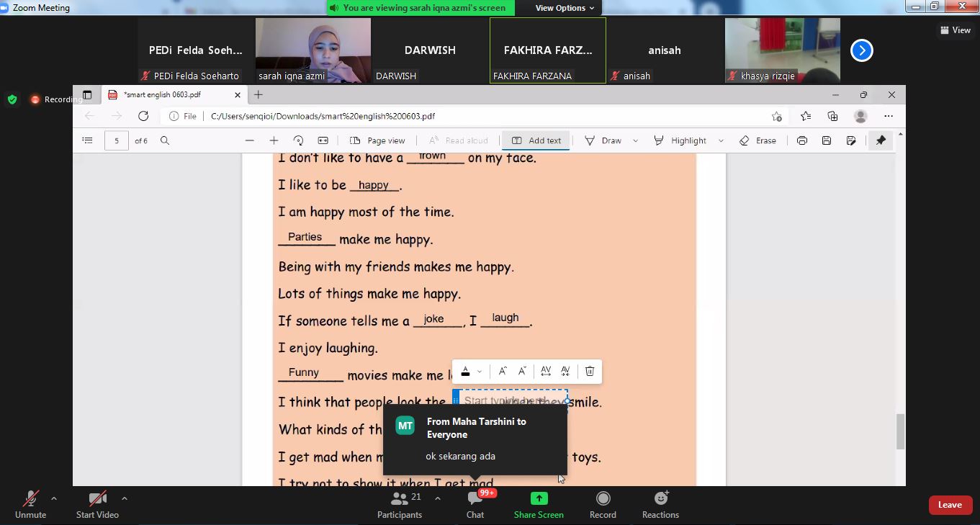Click the PDF vertical scrollbar thumb
The height and width of the screenshot is (525, 980).
pos(900,432)
